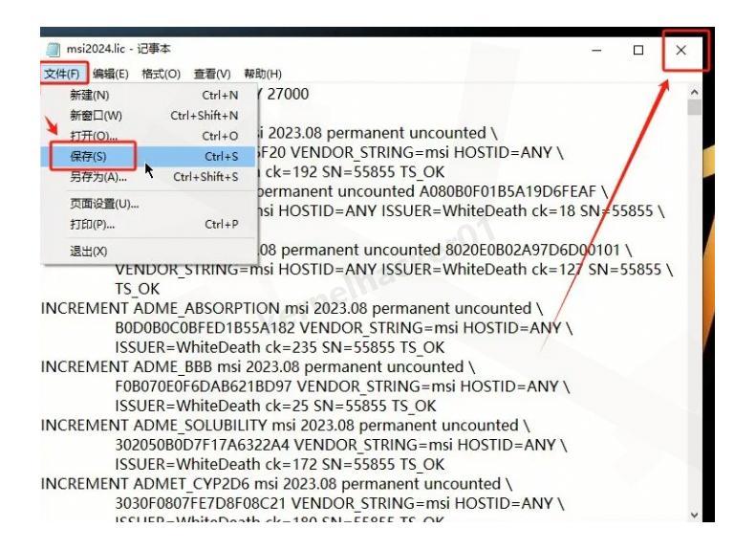Click the text B0D0B0C0BFED1B55A182 VENDOR_STRING line

coord(343,328)
